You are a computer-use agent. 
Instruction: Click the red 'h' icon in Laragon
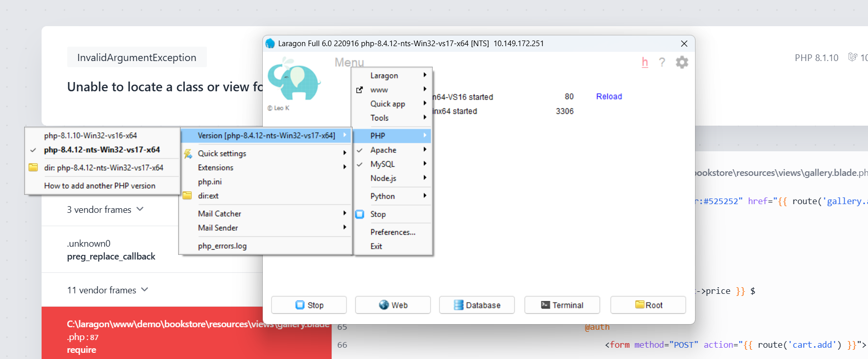pyautogui.click(x=645, y=63)
